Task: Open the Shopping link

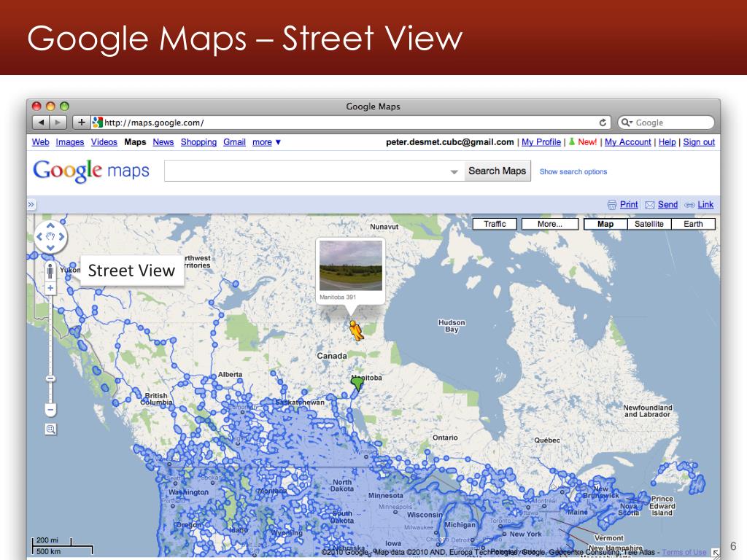Action: [x=198, y=142]
